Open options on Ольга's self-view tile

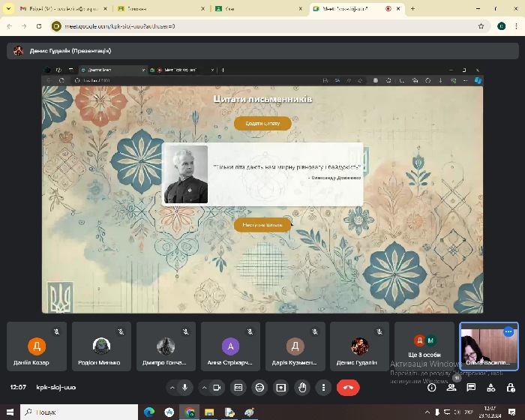pos(508,331)
